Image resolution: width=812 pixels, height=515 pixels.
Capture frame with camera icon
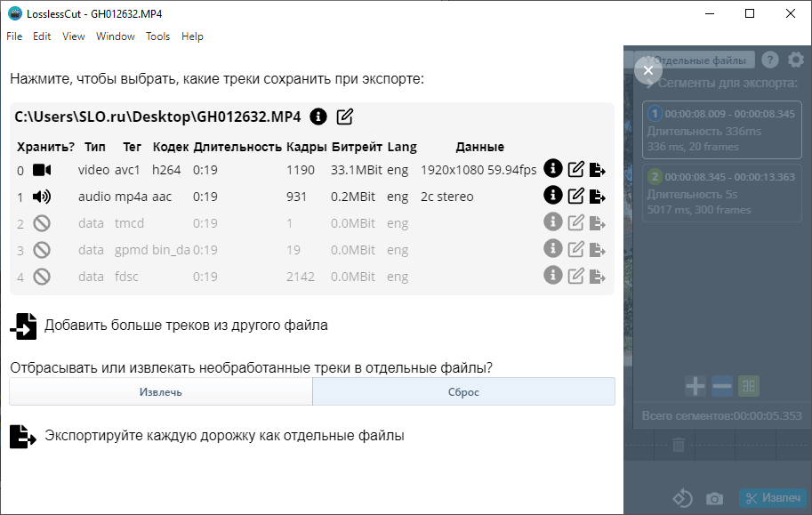(715, 498)
